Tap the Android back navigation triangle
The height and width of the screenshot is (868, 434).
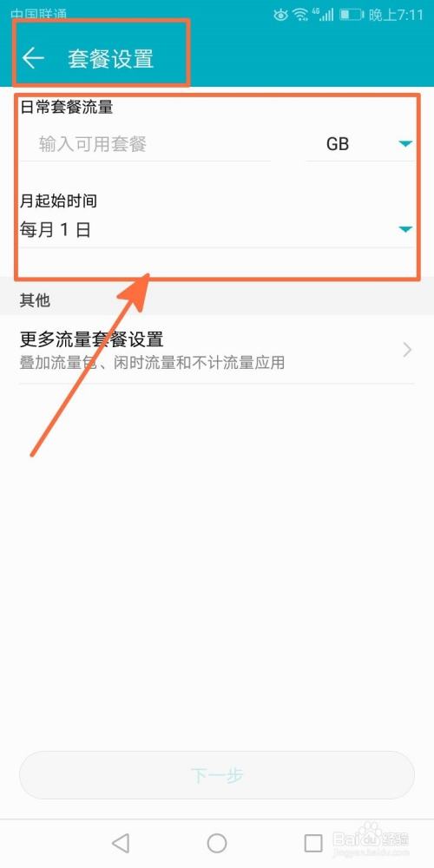coord(120,843)
